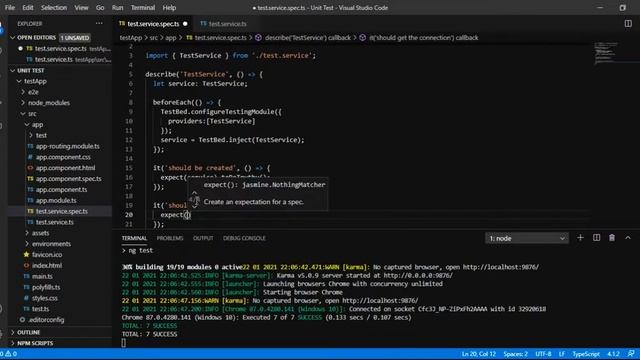Switch to the Problems panel tab
This screenshot has width=640, height=360.
(170, 238)
